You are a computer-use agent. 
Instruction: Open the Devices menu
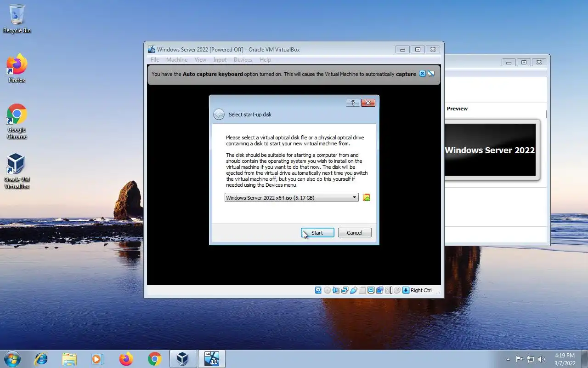point(243,60)
